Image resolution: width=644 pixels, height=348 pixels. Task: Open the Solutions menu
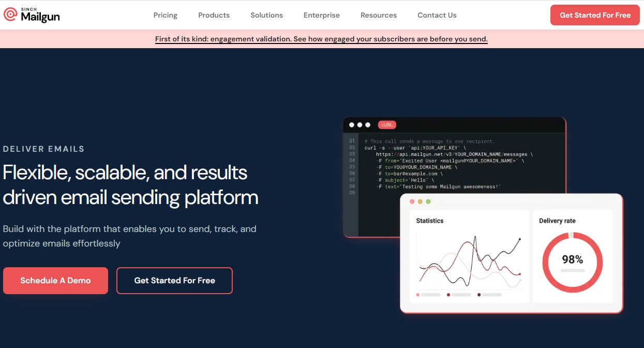pos(266,15)
